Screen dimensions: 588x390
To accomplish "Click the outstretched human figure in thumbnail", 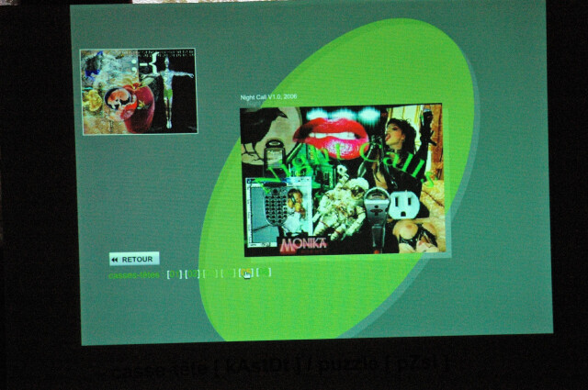I will (168, 88).
